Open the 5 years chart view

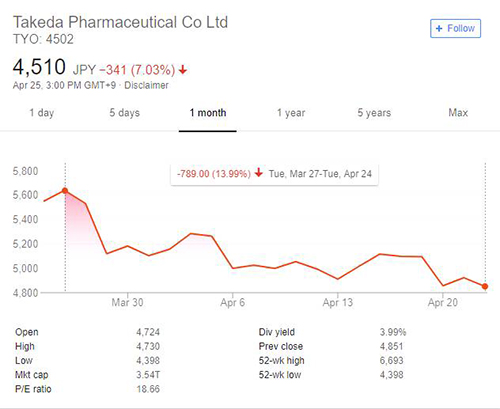tap(374, 113)
